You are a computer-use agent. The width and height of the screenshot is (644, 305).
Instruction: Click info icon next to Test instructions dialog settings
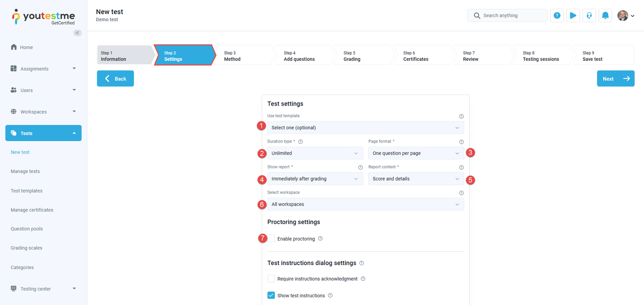pos(361,263)
